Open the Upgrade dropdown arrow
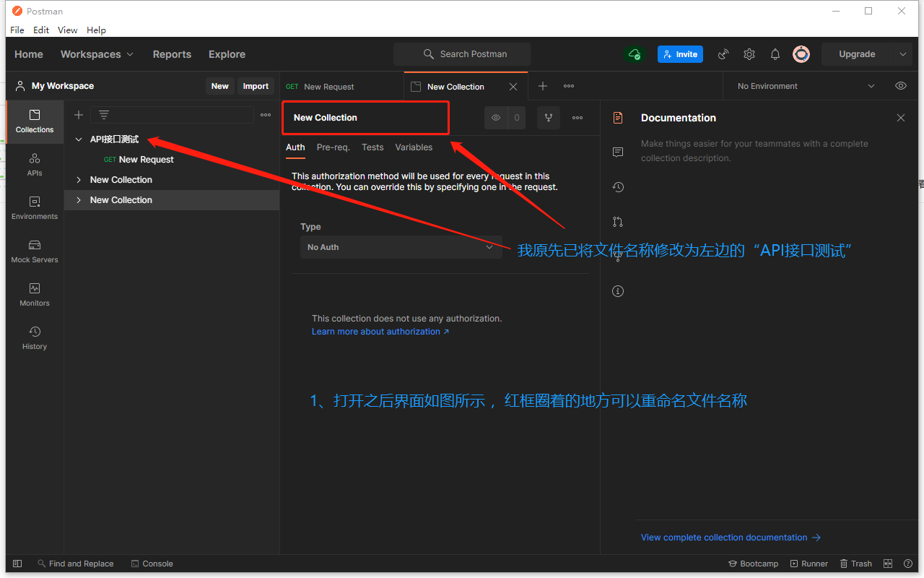This screenshot has width=924, height=578. 902,54
